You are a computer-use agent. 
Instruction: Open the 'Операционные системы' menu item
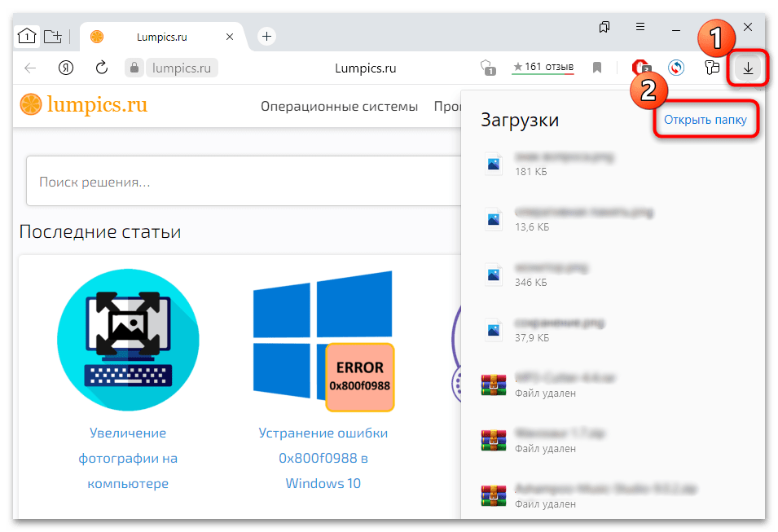coord(339,107)
